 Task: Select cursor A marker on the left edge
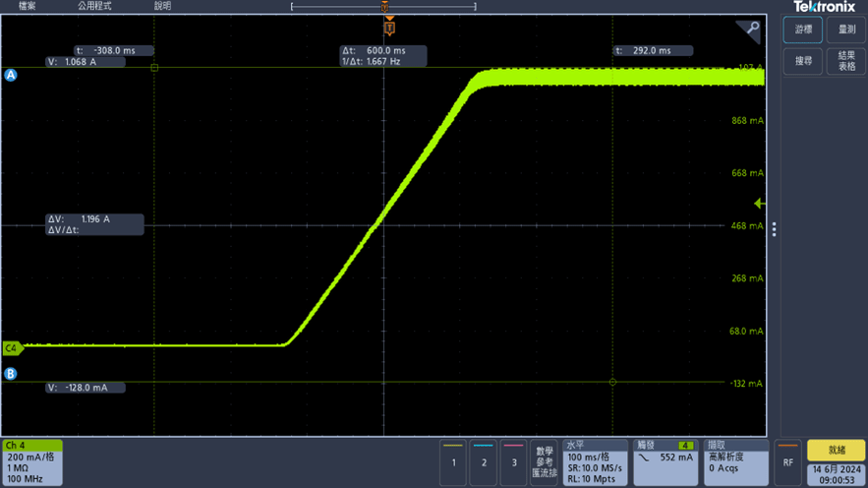coord(11,75)
